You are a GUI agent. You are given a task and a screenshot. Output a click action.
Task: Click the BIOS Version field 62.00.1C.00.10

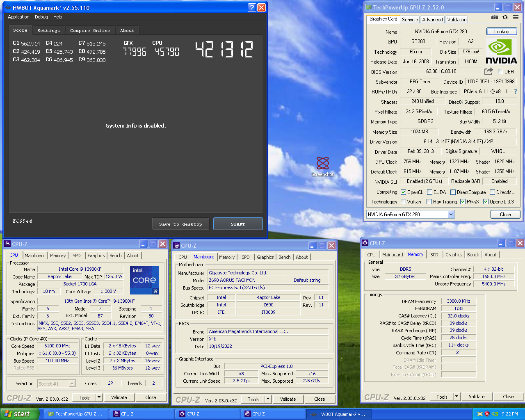click(441, 71)
